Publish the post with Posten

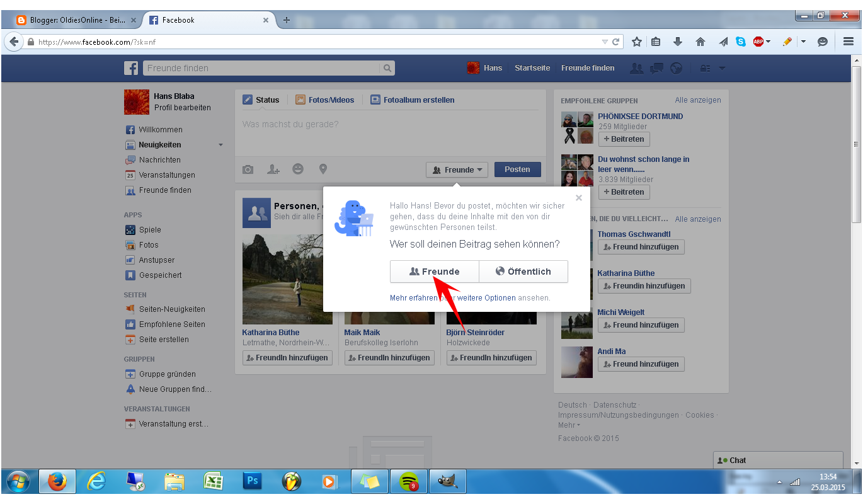point(517,169)
